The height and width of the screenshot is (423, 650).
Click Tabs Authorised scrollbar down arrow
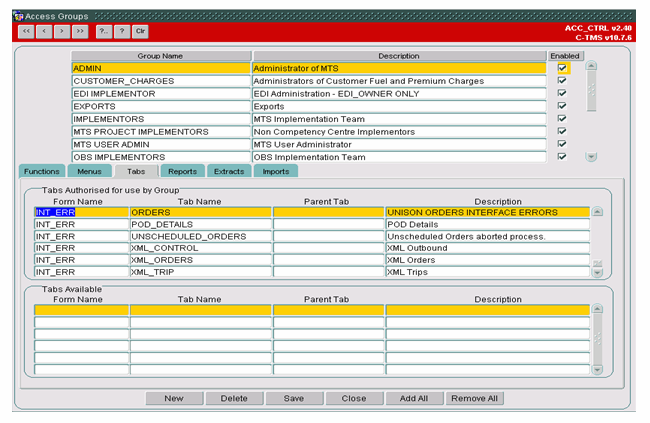597,272
